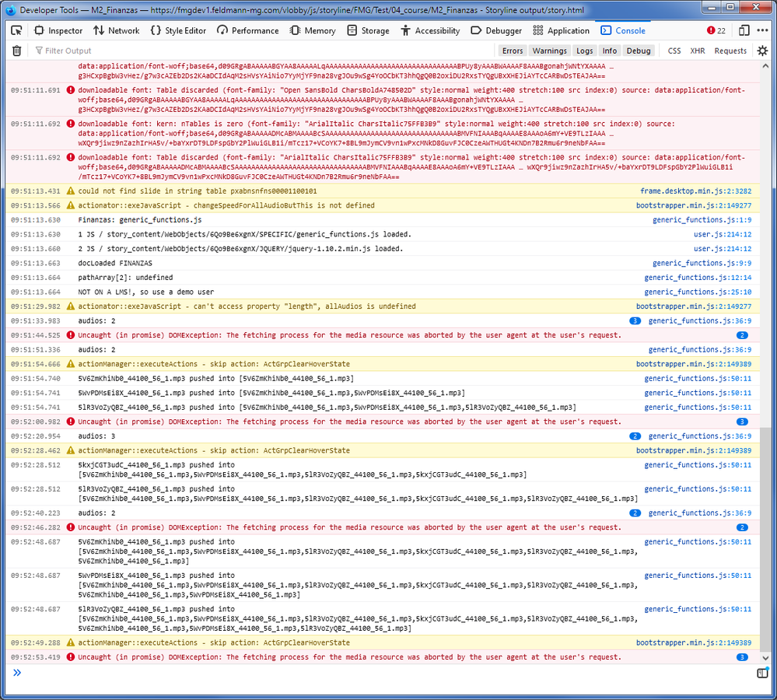Switch to multi-line editor mode icon
Screen dimensions: 777x700
click(x=762, y=673)
